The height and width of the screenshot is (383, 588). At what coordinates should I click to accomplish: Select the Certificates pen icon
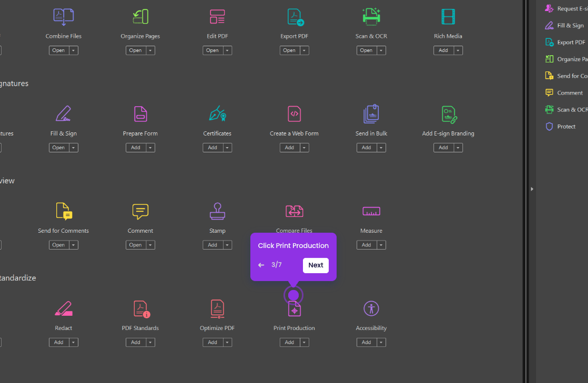[x=218, y=114]
